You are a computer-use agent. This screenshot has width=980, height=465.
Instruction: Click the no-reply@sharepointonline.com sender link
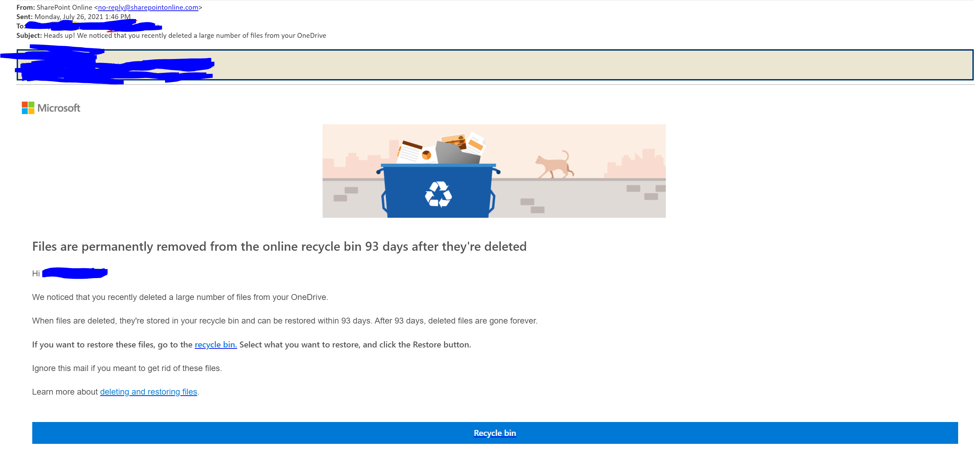pyautogui.click(x=148, y=7)
